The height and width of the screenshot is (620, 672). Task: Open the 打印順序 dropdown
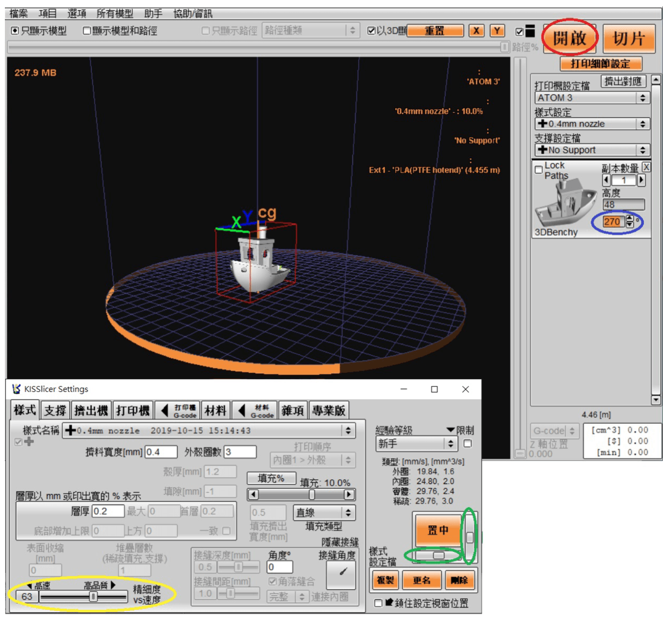pyautogui.click(x=313, y=460)
